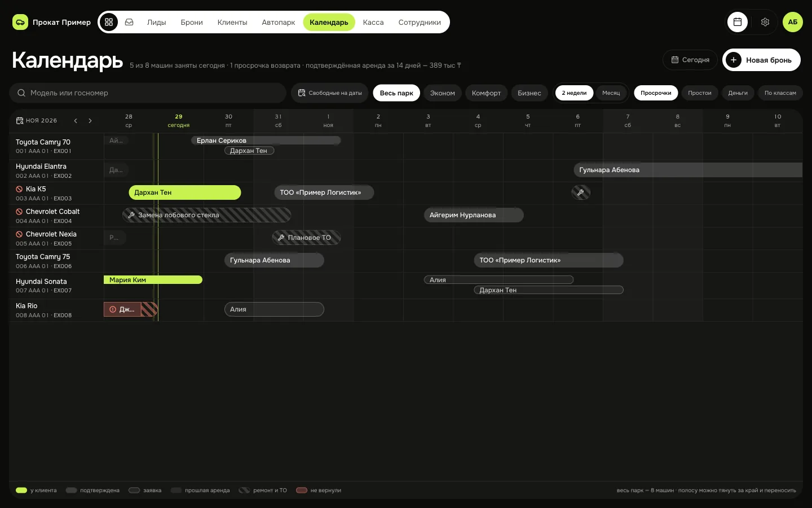
Task: Open the settings gear icon
Action: click(x=765, y=22)
